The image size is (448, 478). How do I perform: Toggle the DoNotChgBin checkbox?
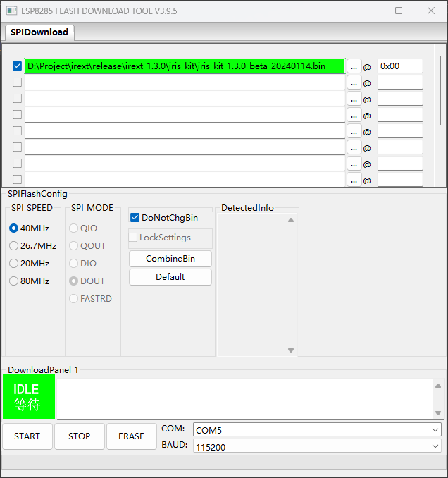point(135,218)
